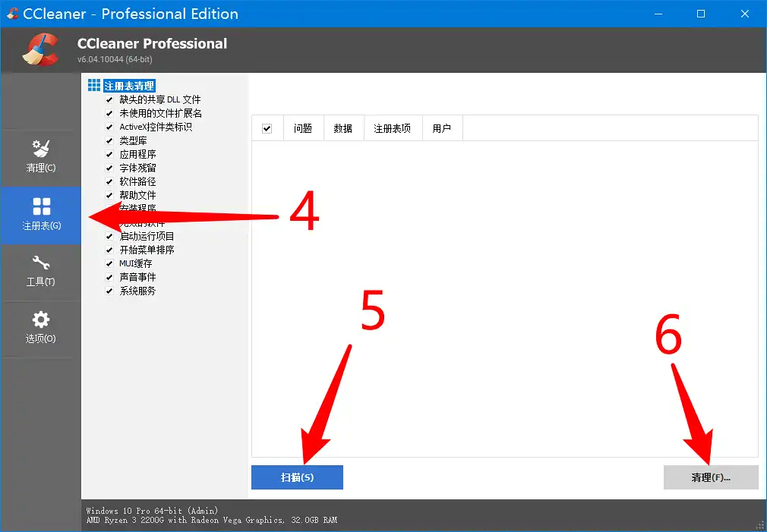
Task: Sort by the 注册表项 column header
Action: pos(392,128)
